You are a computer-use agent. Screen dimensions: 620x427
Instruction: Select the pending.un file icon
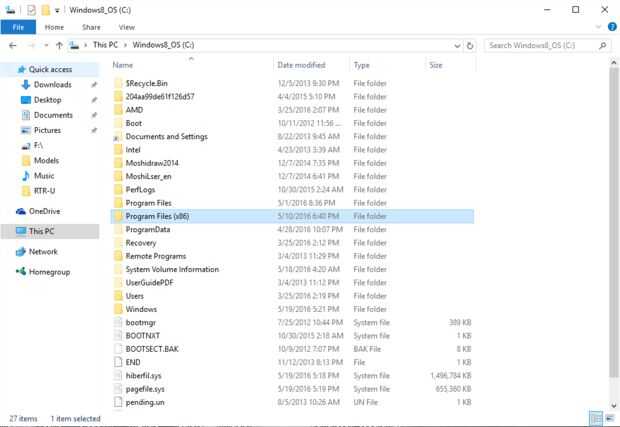118,402
